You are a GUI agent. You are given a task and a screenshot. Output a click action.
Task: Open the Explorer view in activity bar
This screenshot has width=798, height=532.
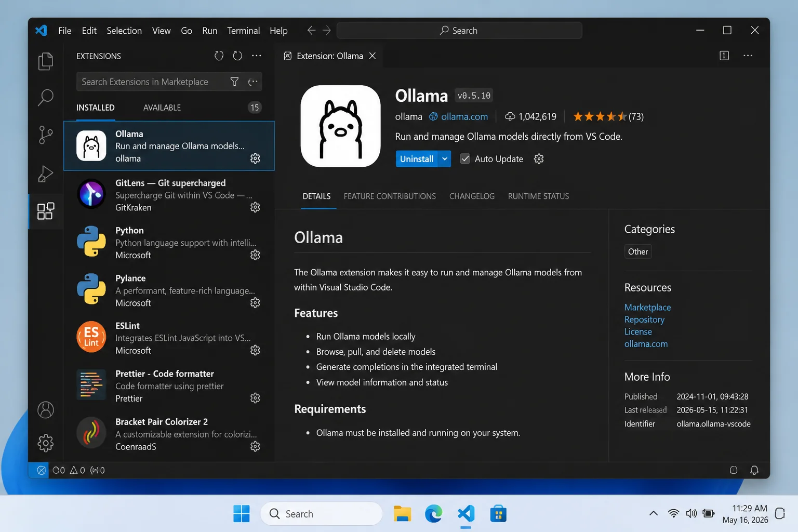(46, 61)
